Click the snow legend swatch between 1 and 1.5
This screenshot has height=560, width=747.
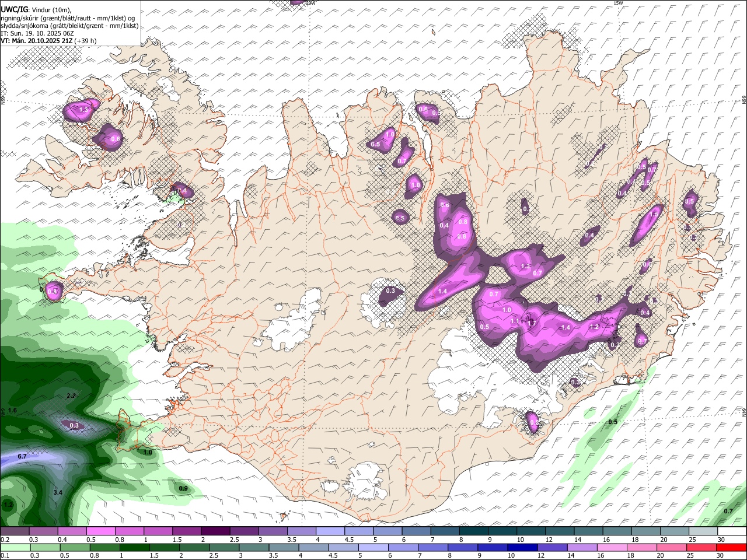tap(158, 531)
